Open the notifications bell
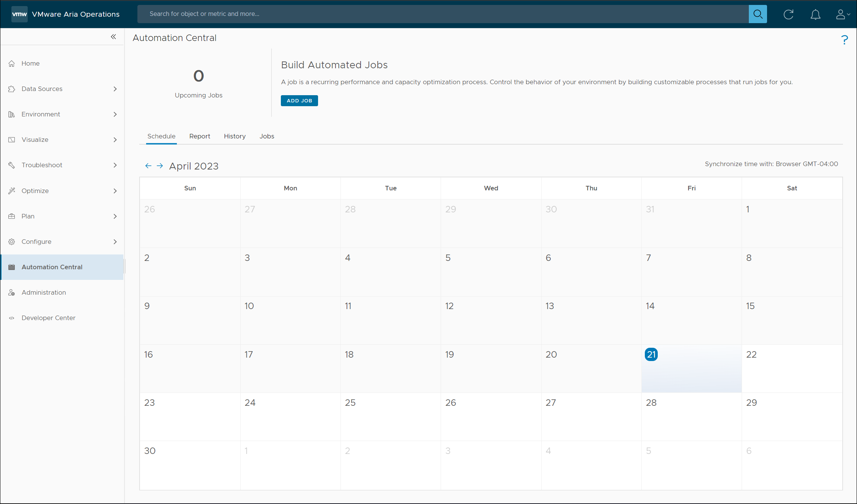857x504 pixels. (x=815, y=14)
